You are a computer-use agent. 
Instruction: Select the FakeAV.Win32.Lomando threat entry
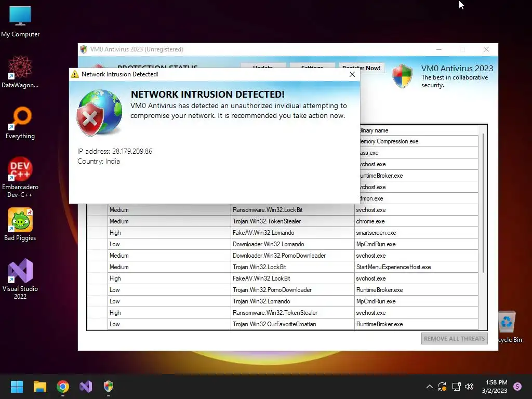[x=292, y=233]
